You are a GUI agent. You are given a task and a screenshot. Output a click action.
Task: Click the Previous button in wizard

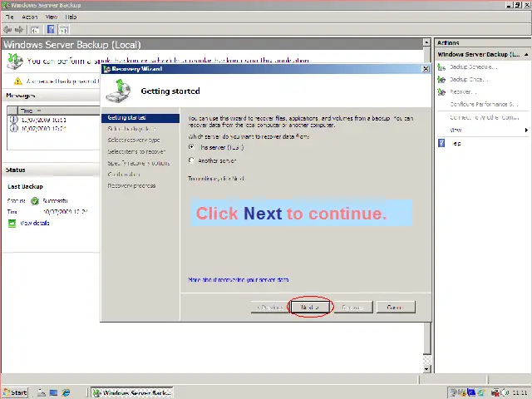270,307
